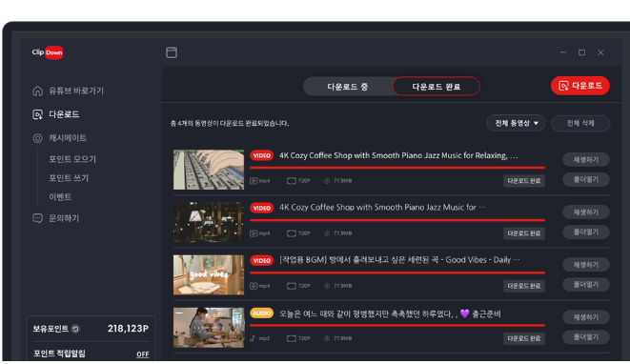
Task: Click the ClipDown logo
Action: [x=48, y=52]
